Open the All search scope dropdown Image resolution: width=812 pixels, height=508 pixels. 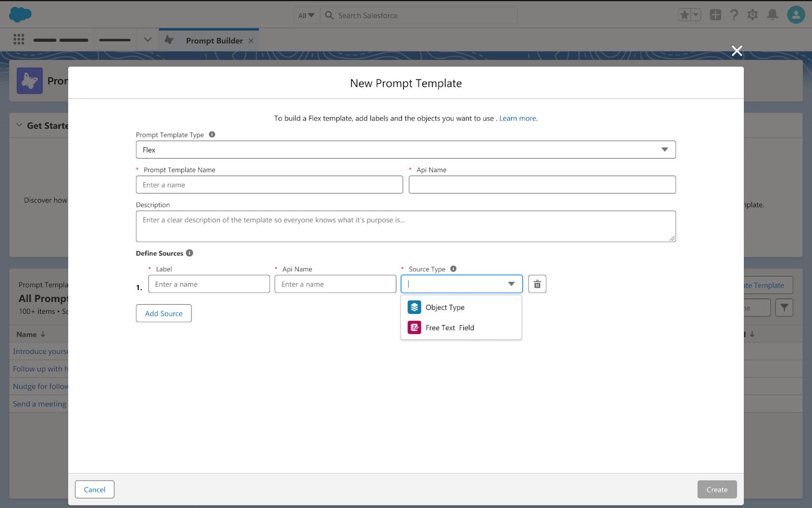tap(306, 15)
